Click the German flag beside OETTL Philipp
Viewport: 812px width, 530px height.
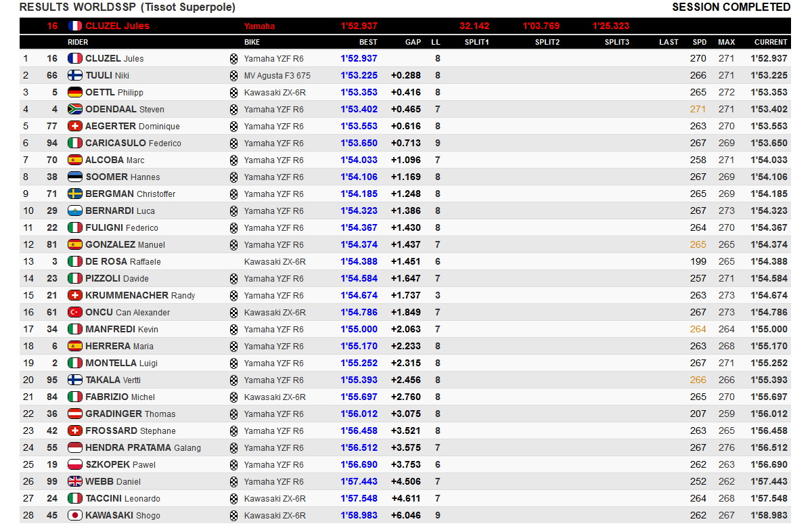[75, 92]
